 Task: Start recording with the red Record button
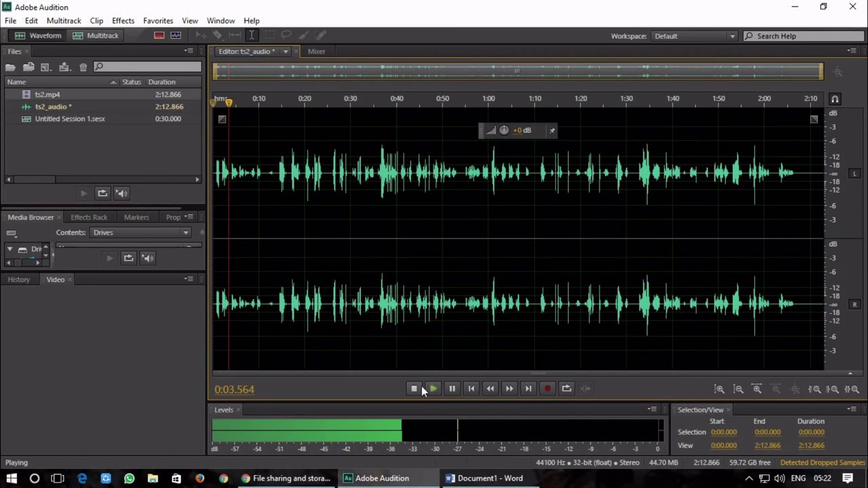[x=547, y=388]
